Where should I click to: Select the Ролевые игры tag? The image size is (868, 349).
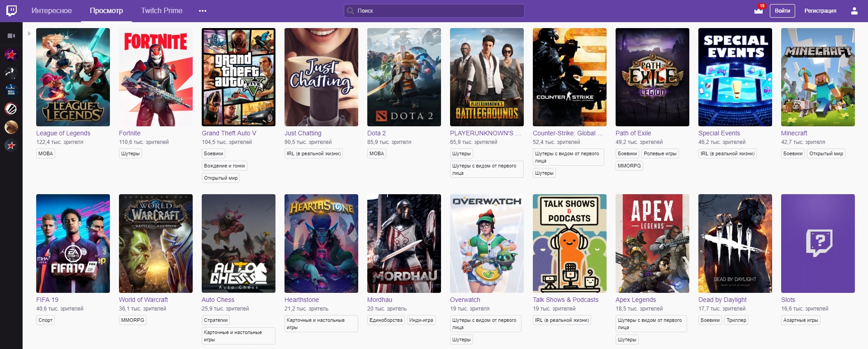click(660, 153)
